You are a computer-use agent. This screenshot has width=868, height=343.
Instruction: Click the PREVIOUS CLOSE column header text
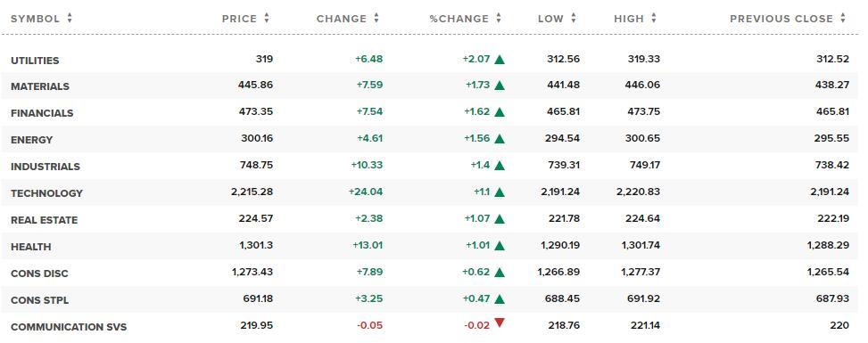(x=781, y=19)
